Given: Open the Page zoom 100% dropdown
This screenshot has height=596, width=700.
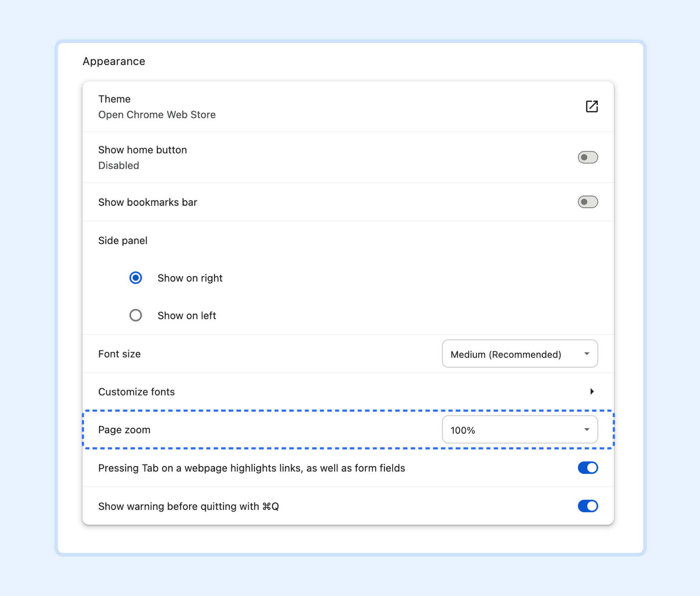Looking at the screenshot, I should pyautogui.click(x=520, y=430).
